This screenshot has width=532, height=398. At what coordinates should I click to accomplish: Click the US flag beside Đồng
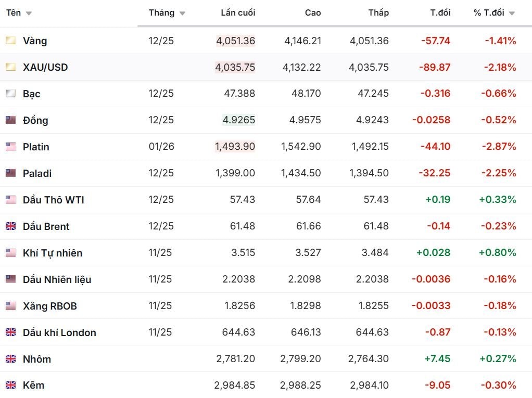10,120
